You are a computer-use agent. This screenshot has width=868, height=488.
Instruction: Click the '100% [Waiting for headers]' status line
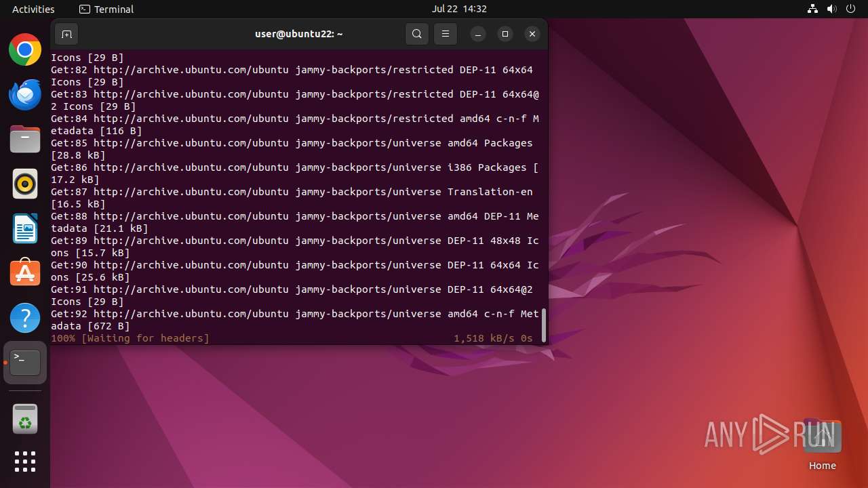[130, 338]
